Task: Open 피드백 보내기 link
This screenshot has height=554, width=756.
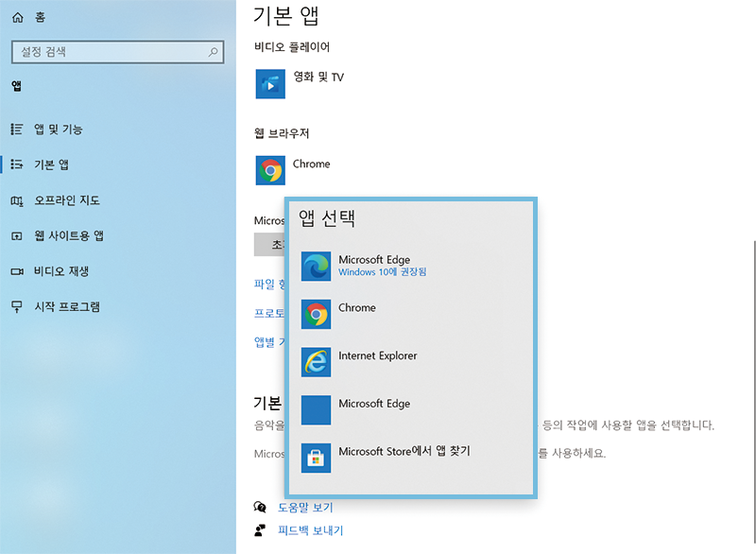Action: click(x=311, y=530)
